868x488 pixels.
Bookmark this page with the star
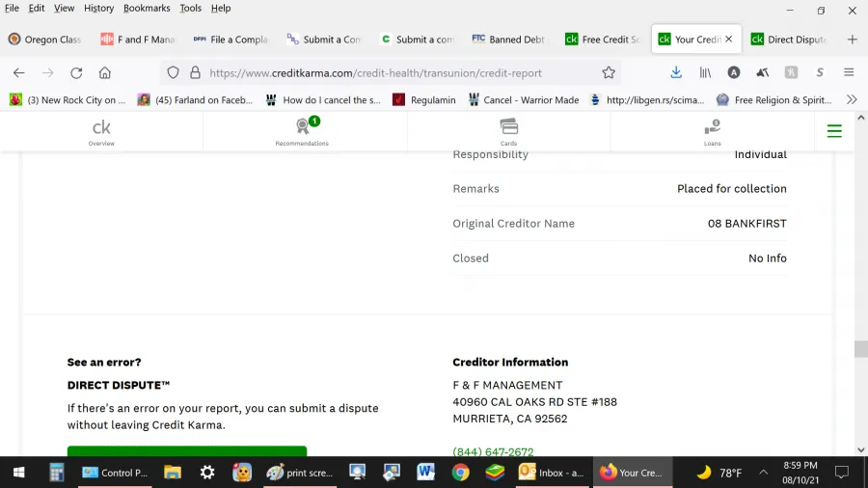609,72
